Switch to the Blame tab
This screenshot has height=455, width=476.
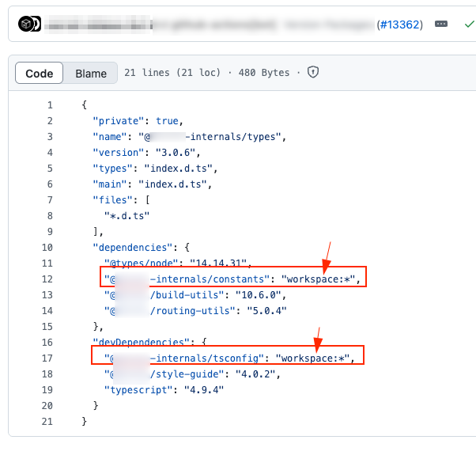[91, 74]
